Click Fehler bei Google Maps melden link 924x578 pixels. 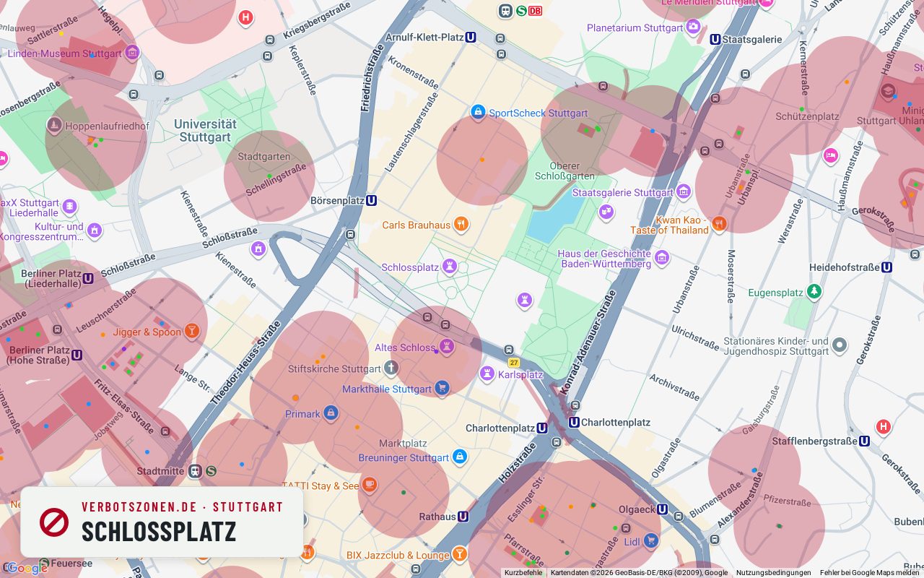[x=870, y=573]
